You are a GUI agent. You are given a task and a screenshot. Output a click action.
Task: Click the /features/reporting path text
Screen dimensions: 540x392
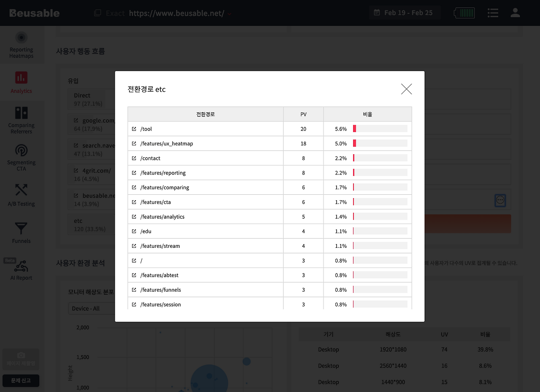point(163,173)
